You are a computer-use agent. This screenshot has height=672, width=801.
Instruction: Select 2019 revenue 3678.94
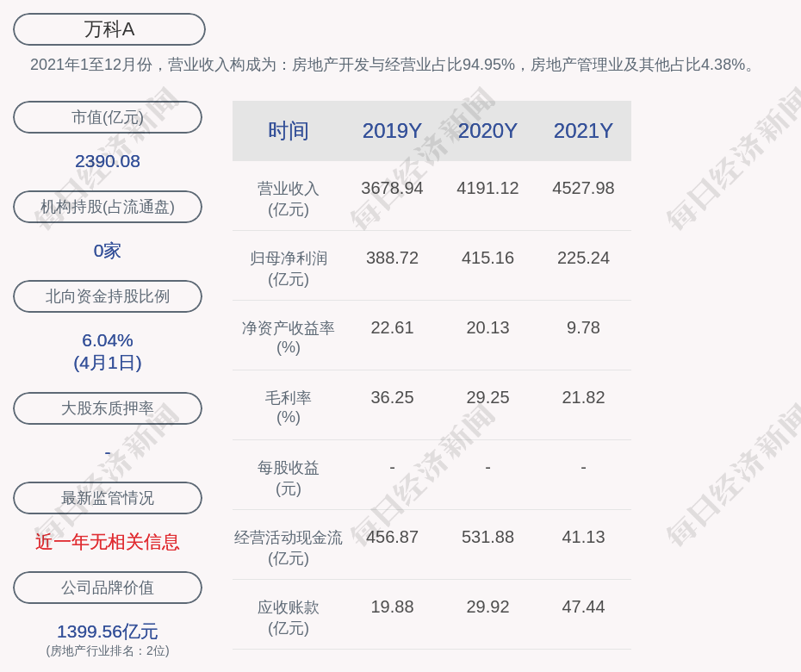[x=393, y=188]
